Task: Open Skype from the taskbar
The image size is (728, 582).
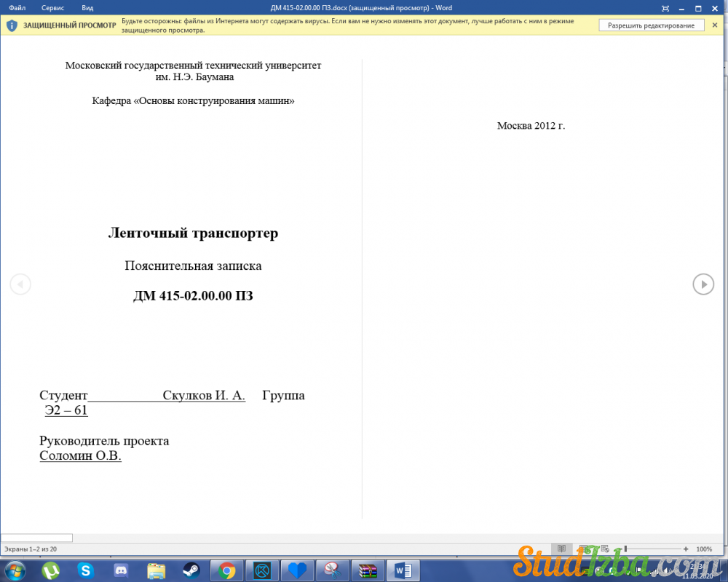Action: pyautogui.click(x=85, y=570)
